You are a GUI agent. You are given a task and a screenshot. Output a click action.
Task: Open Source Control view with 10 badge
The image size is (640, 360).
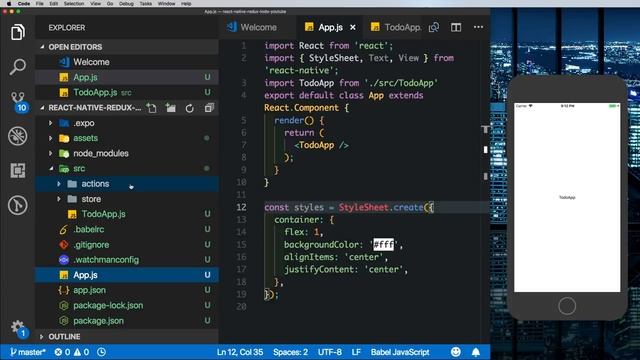(18, 101)
